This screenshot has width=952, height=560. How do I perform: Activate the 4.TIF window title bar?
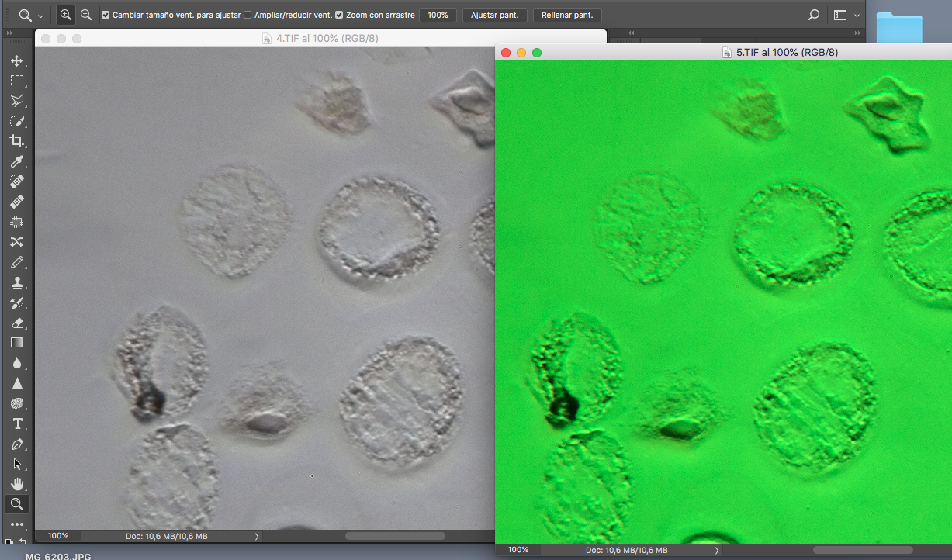tap(320, 38)
